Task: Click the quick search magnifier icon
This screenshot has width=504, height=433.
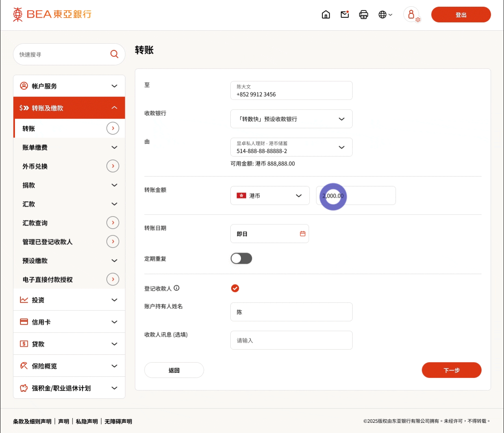Action: (114, 54)
